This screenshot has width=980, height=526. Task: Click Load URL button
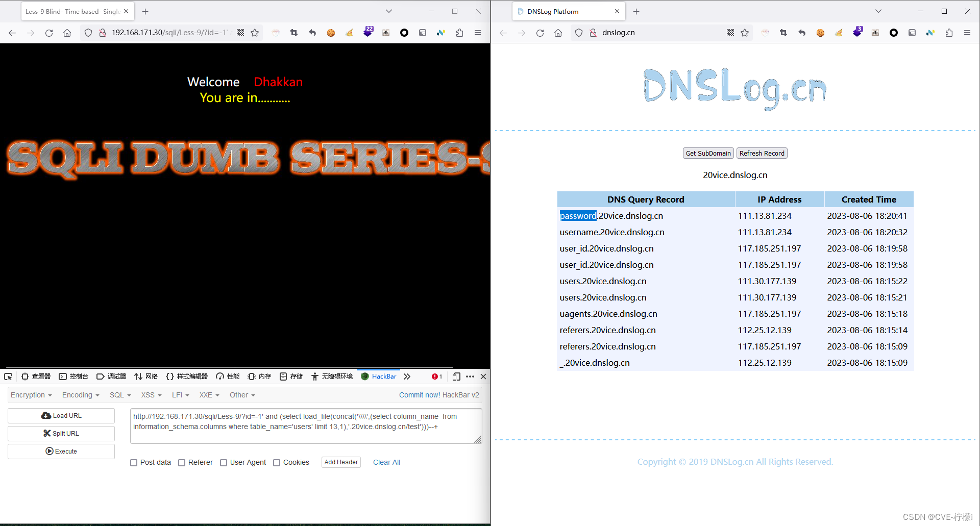61,416
